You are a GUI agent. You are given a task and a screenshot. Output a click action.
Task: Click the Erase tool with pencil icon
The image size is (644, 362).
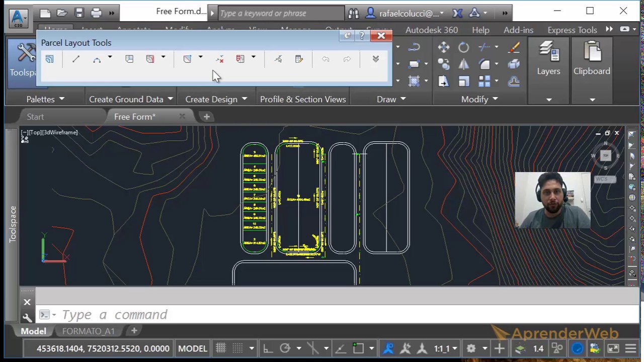tap(514, 47)
